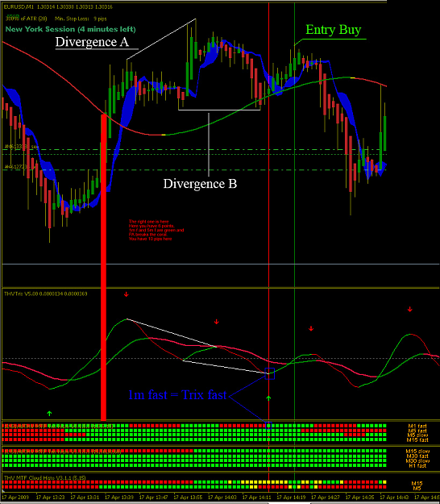Click the '17 Apr 13:39' time axis label

(119, 497)
